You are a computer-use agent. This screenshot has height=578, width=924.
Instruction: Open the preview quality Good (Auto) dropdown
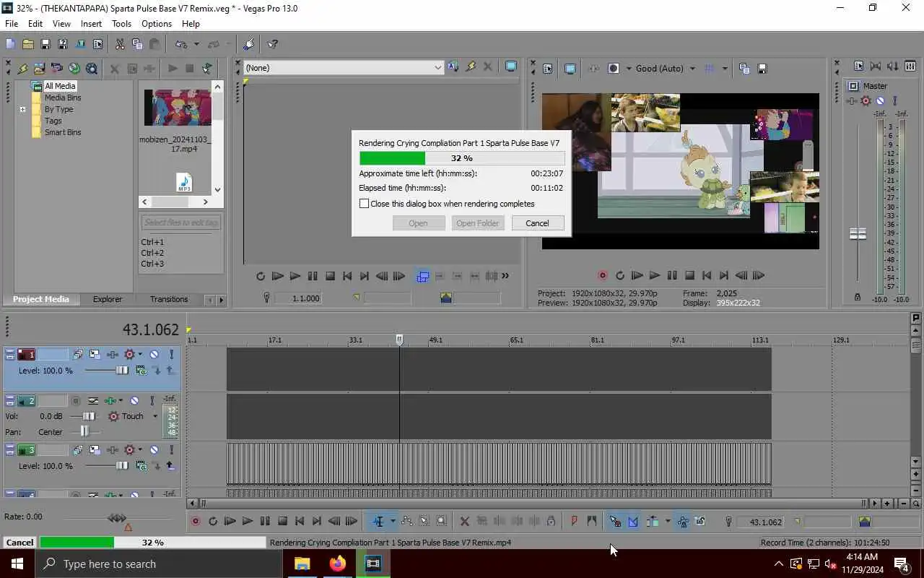click(692, 69)
